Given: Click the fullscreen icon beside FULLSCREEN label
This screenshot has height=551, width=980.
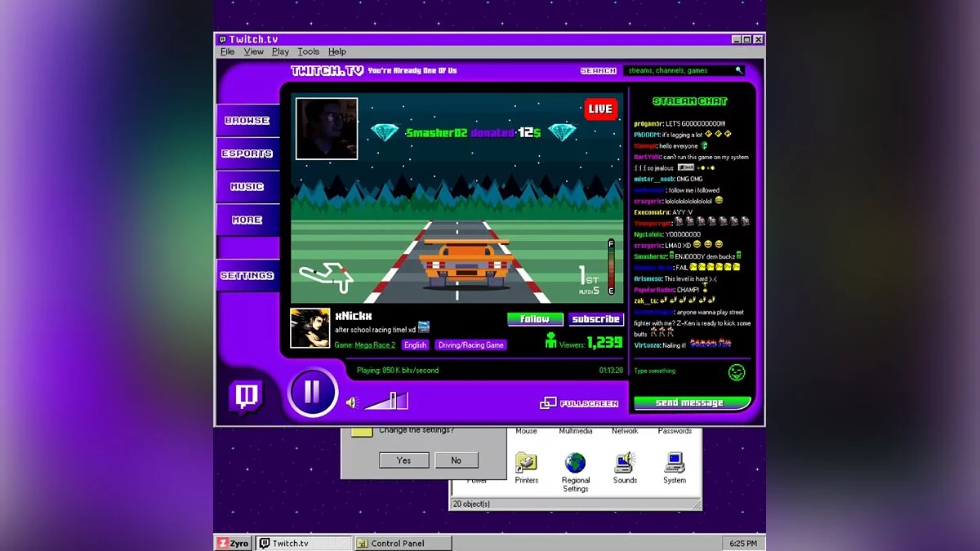Looking at the screenshot, I should [548, 403].
